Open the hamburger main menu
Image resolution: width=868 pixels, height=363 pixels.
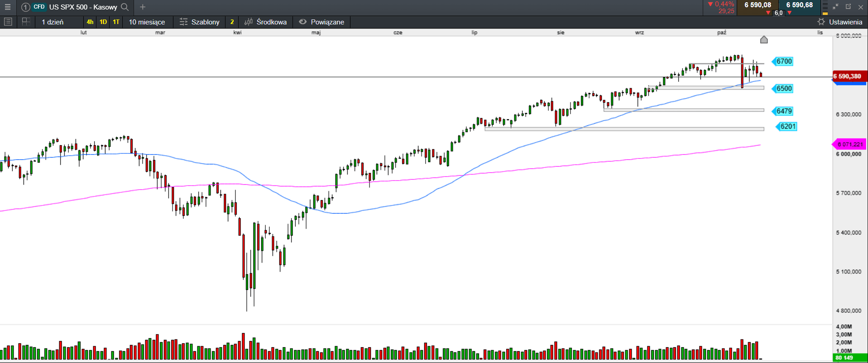(x=8, y=7)
